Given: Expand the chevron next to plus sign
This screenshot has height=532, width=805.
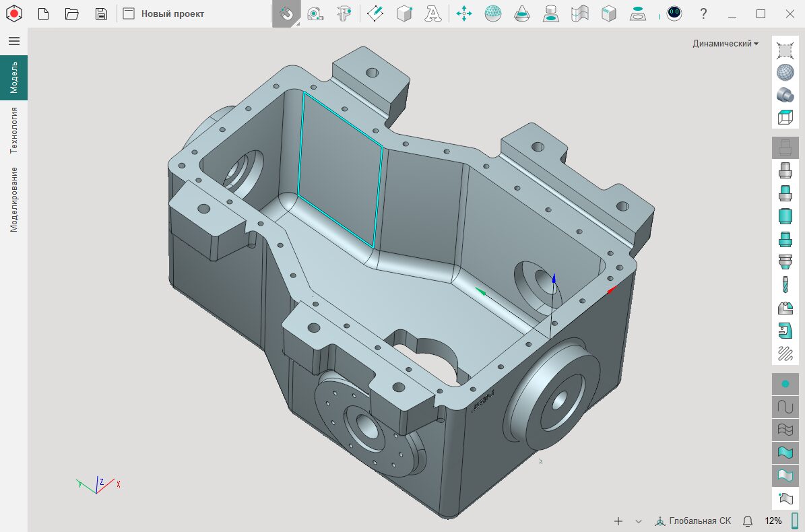Looking at the screenshot, I should coord(639,521).
